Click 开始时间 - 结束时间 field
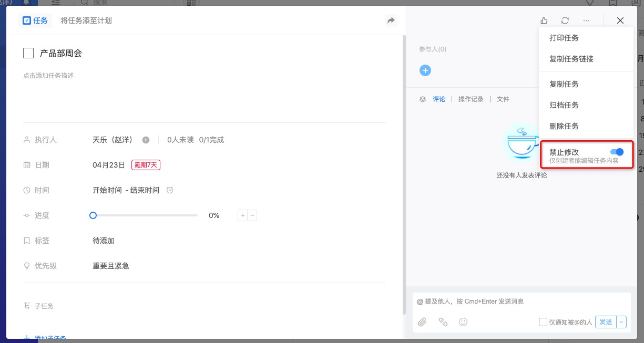The image size is (644, 343). coord(126,190)
